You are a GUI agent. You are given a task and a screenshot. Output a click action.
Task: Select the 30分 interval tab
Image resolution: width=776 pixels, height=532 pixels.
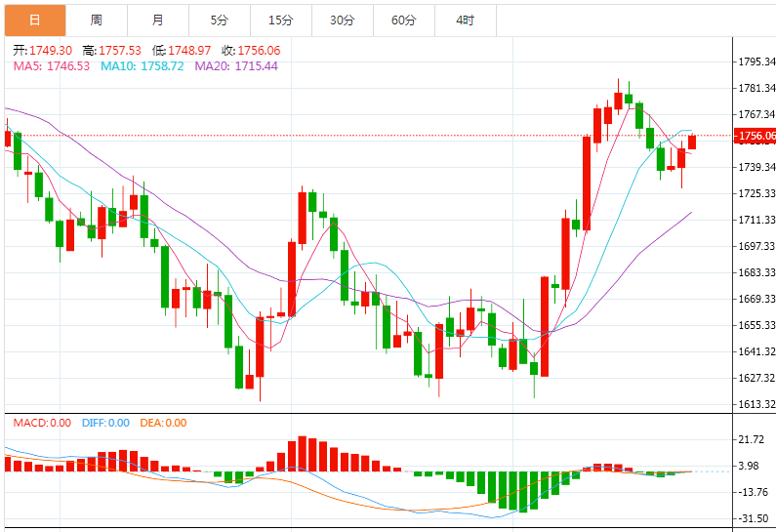343,20
